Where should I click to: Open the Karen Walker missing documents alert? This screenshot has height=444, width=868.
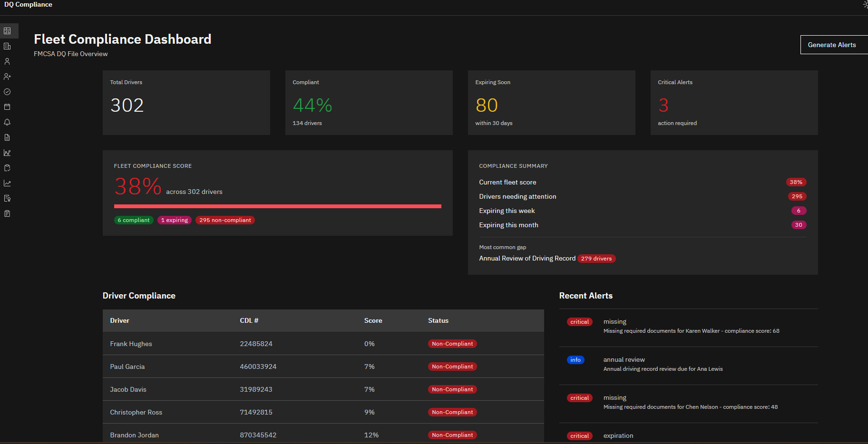(689, 328)
